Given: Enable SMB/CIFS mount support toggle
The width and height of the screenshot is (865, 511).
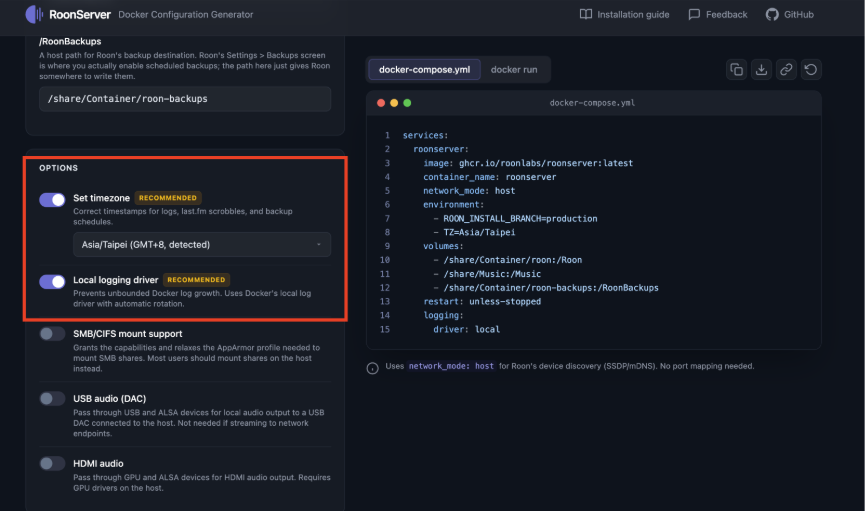Looking at the screenshot, I should click(52, 334).
